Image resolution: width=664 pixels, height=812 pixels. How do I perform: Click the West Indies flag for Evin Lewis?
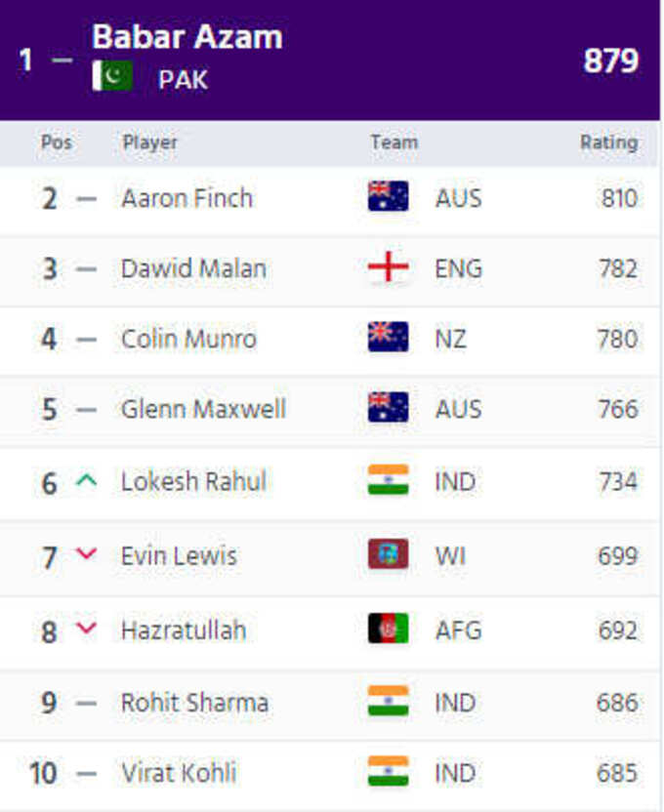click(388, 554)
